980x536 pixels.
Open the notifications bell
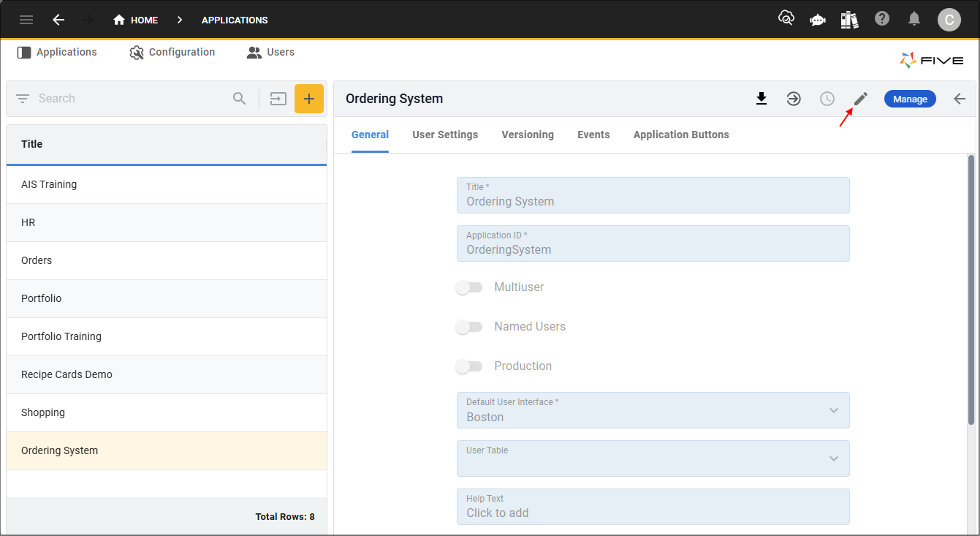pos(914,19)
